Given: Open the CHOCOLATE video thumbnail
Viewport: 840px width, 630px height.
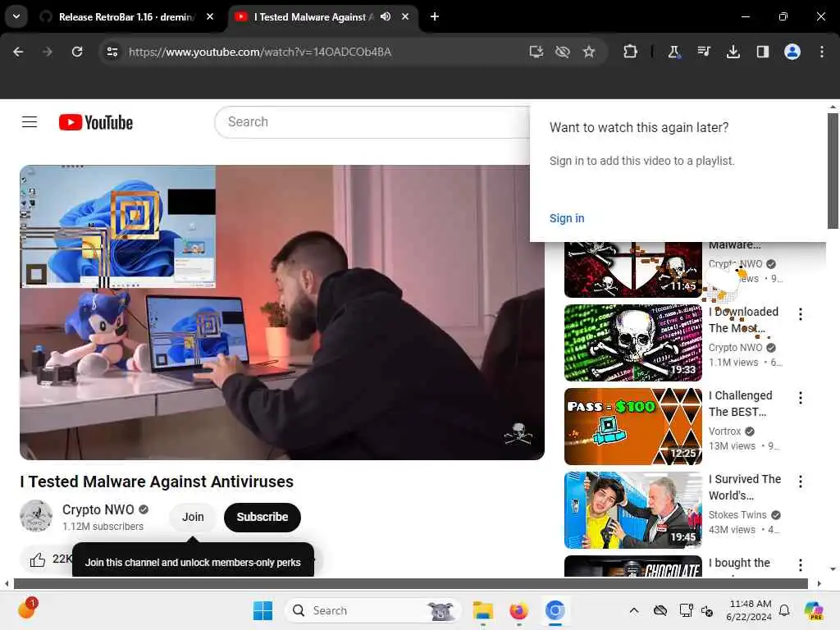Looking at the screenshot, I should click(x=632, y=566).
